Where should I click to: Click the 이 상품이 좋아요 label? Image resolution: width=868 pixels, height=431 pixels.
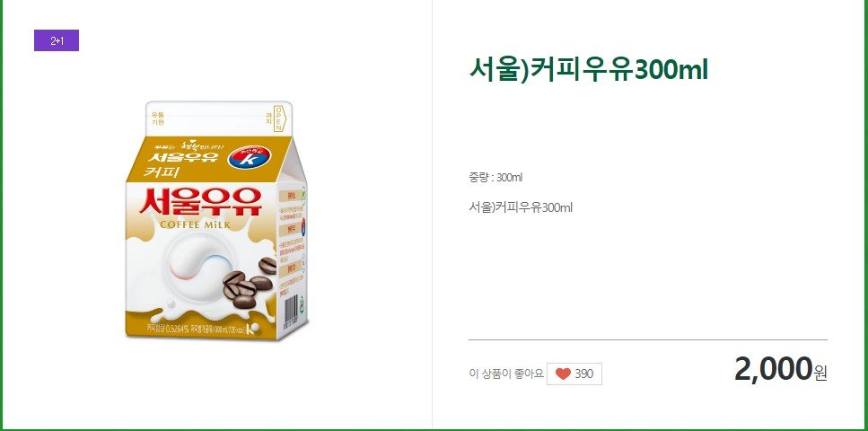coord(506,374)
